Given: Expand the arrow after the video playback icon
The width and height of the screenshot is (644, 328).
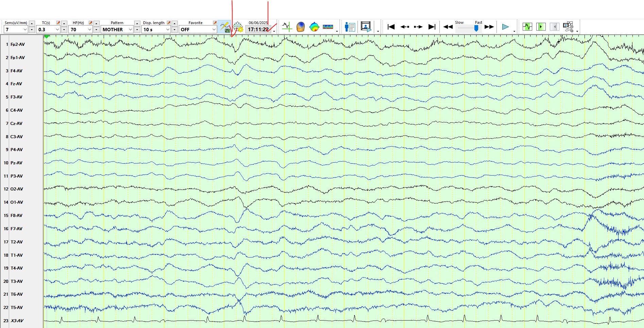Looking at the screenshot, I should 378,31.
